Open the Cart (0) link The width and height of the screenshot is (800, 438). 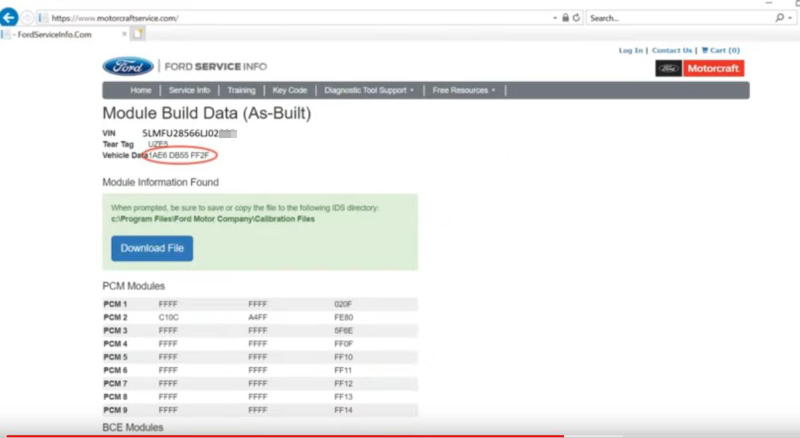[x=720, y=50]
